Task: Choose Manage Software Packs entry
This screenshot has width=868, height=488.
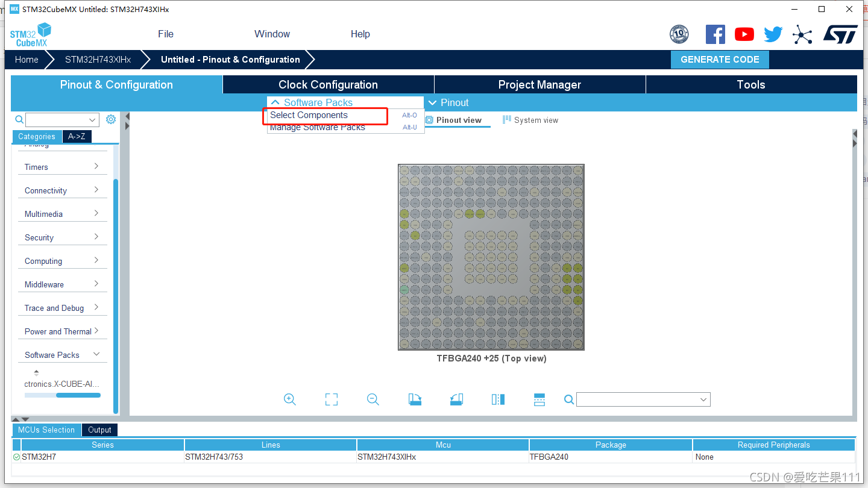Action: click(x=345, y=127)
